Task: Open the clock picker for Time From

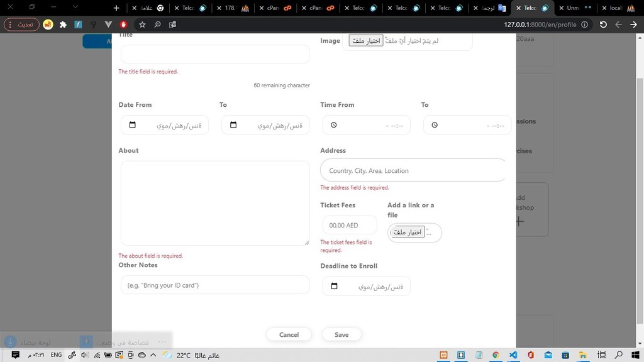Action: click(x=334, y=125)
